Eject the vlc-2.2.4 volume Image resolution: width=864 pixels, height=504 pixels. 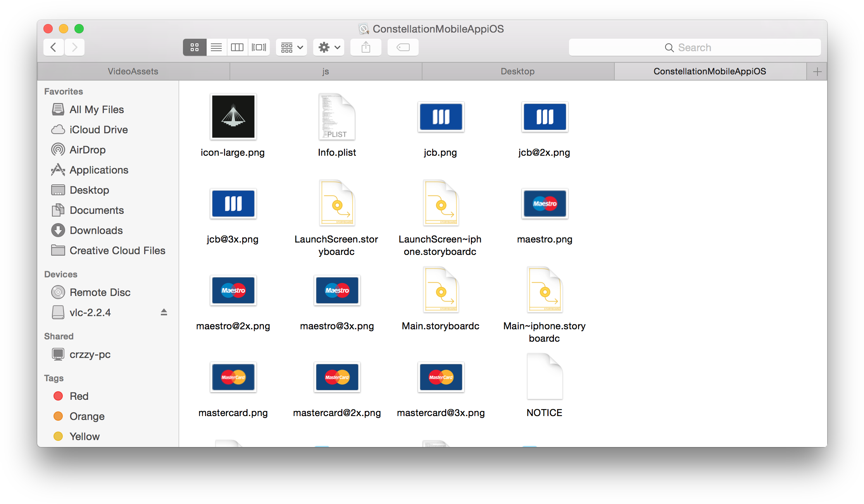[x=164, y=312]
